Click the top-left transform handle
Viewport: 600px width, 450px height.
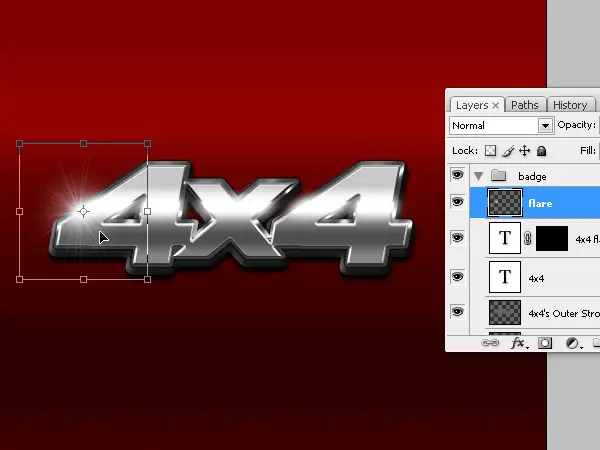click(20, 143)
